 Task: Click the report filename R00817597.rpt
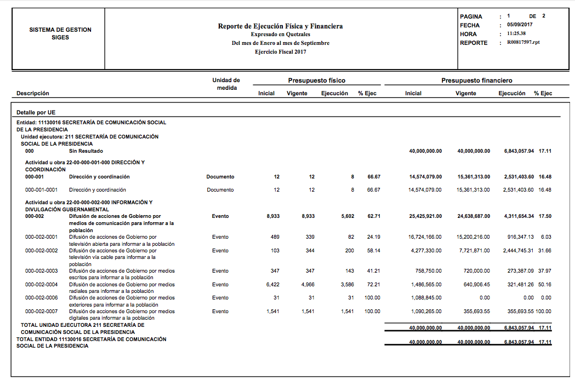pyautogui.click(x=523, y=42)
